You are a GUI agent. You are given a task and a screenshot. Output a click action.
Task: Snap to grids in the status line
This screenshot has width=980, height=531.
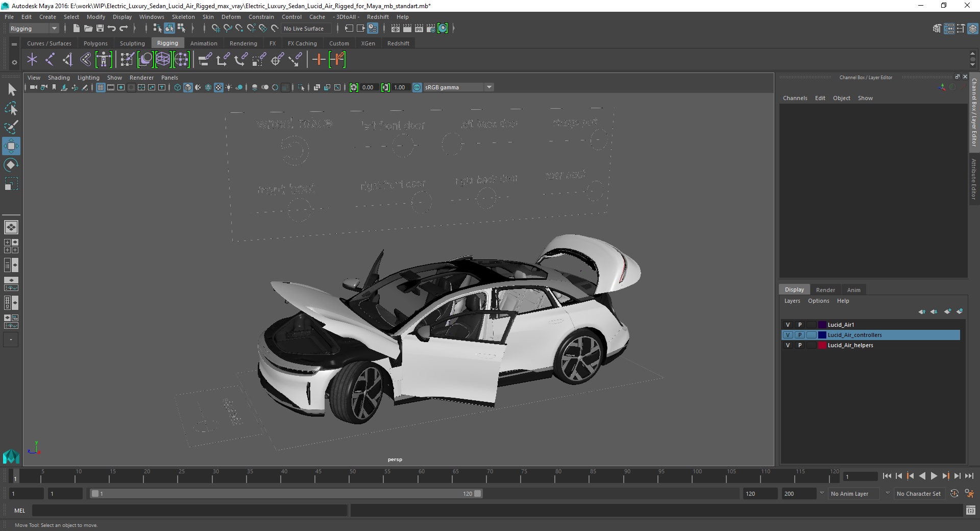pyautogui.click(x=215, y=29)
